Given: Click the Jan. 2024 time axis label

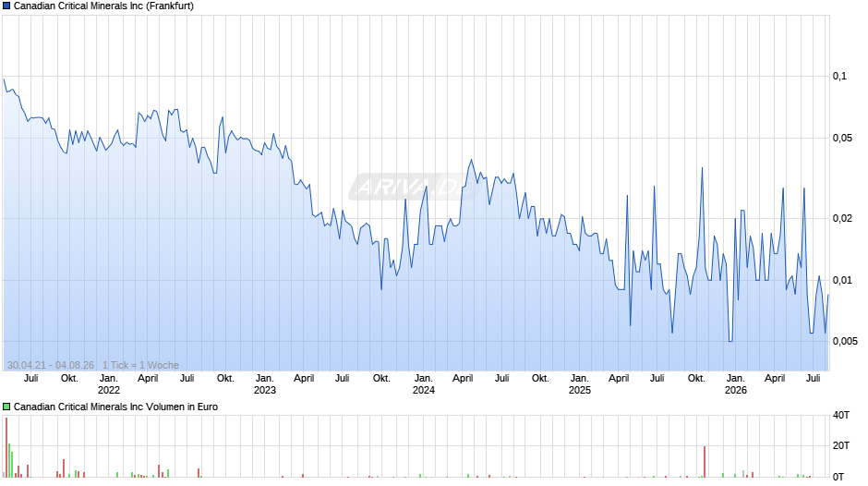Looking at the screenshot, I should click(x=424, y=384).
